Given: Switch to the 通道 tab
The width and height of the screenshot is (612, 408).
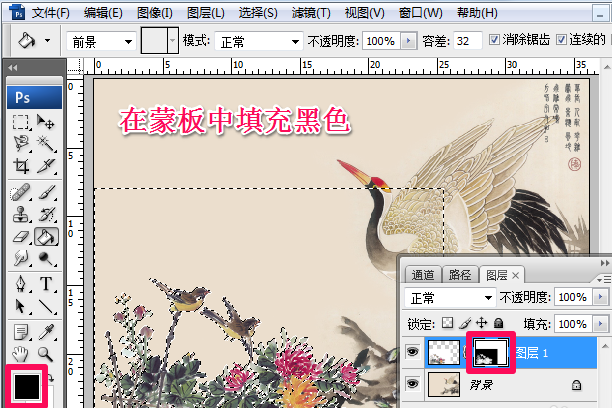Looking at the screenshot, I should point(423,275).
